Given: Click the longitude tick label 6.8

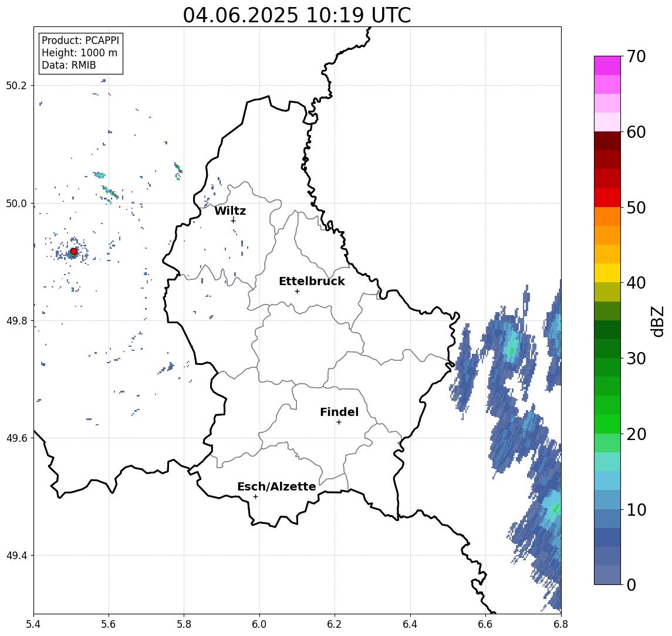Looking at the screenshot, I should point(560,624).
